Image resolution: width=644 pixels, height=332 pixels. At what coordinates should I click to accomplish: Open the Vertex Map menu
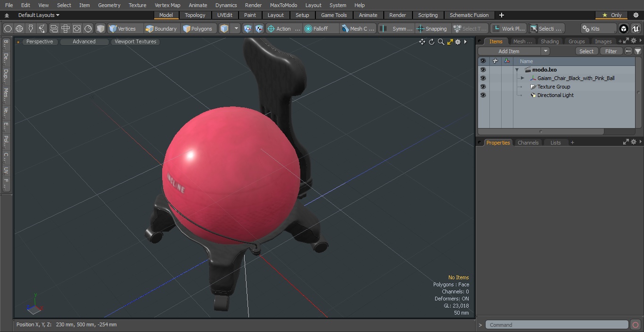167,5
